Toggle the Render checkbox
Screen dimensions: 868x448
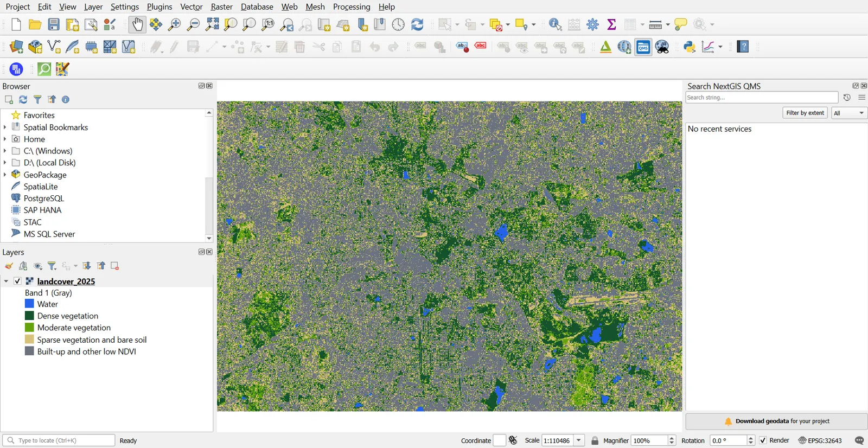pos(763,440)
